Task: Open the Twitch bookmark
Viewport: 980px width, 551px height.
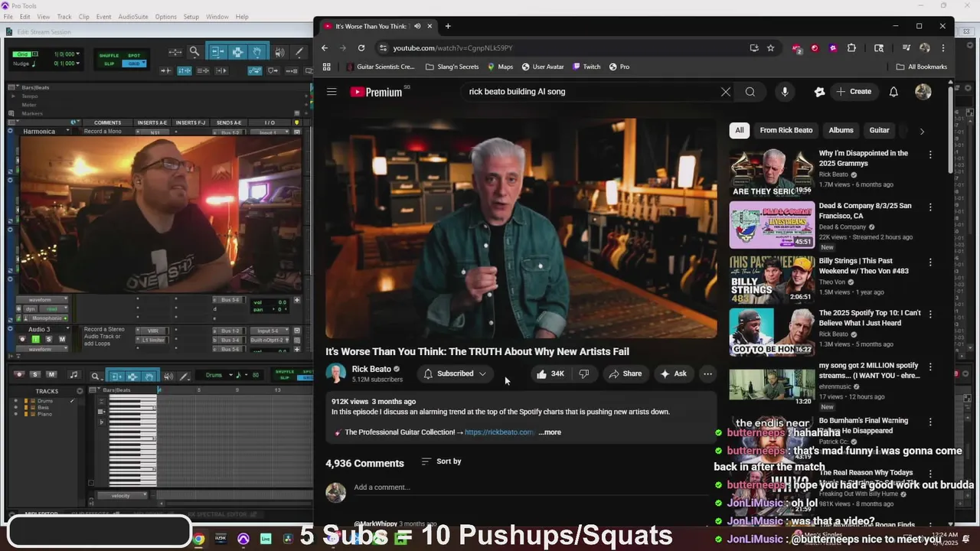Action: point(586,67)
